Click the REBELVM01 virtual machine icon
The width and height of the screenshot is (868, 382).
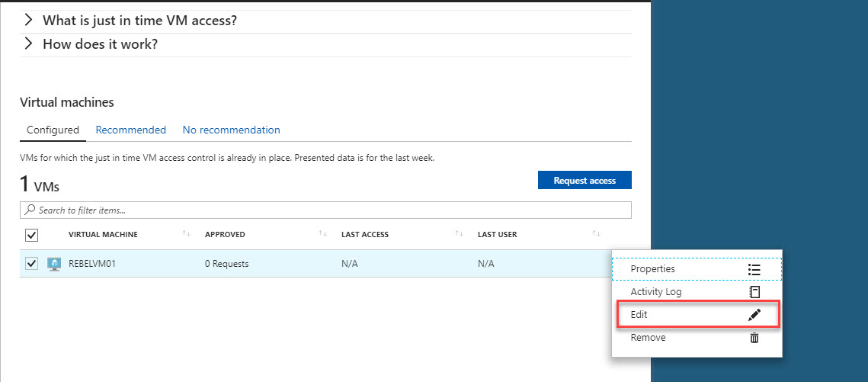pos(53,264)
